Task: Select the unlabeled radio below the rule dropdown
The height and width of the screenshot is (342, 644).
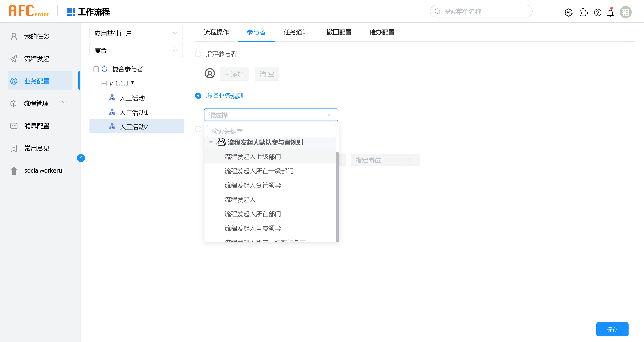Action: coord(198,129)
